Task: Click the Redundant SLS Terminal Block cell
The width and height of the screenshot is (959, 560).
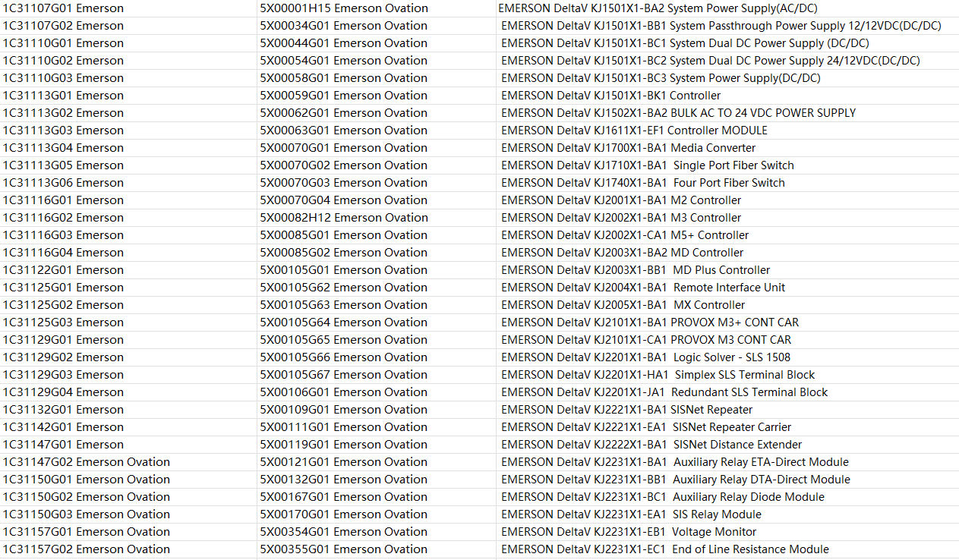Action: [664, 392]
